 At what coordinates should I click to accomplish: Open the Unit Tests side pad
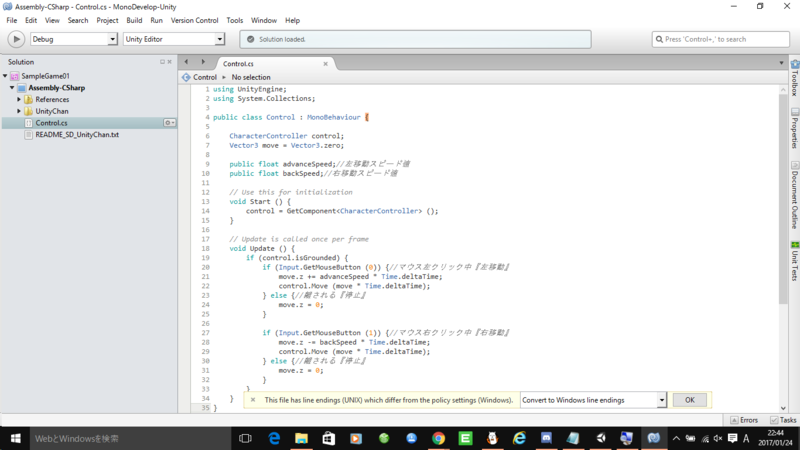point(795,261)
